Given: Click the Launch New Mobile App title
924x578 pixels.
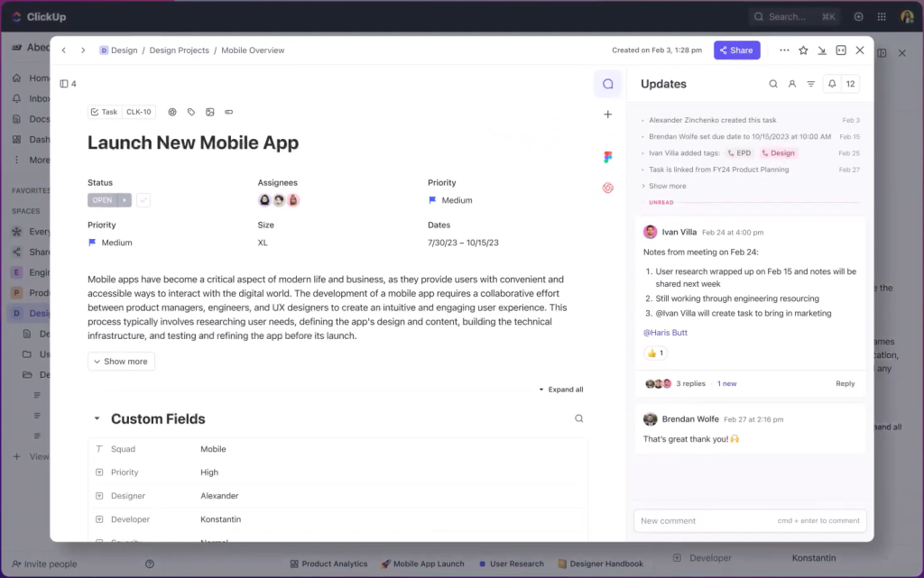Looking at the screenshot, I should tap(193, 143).
